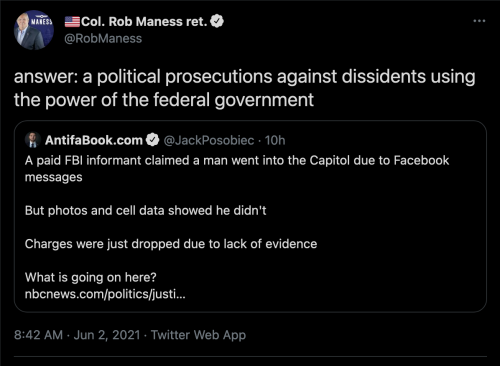This screenshot has height=366, width=500.
Task: Click main tweet text starting 'answer: a political'
Action: click(x=245, y=77)
